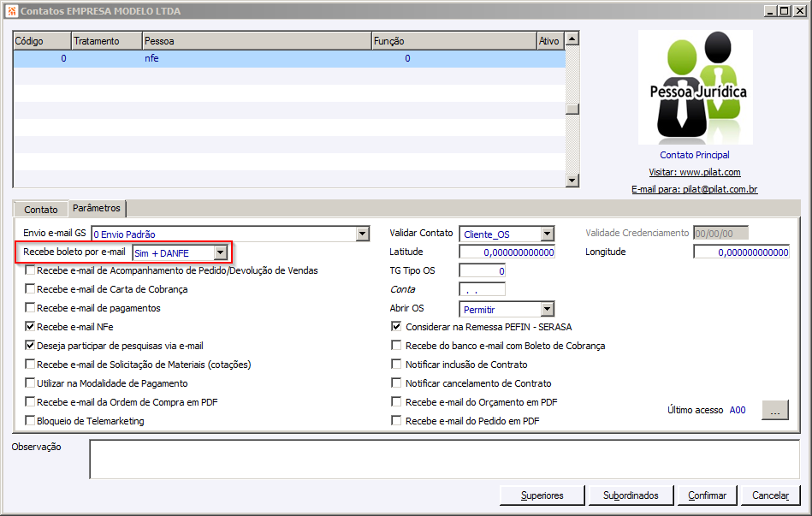Viewport: 812px width, 516px height.
Task: Open the Validar Contato dropdown
Action: [548, 234]
